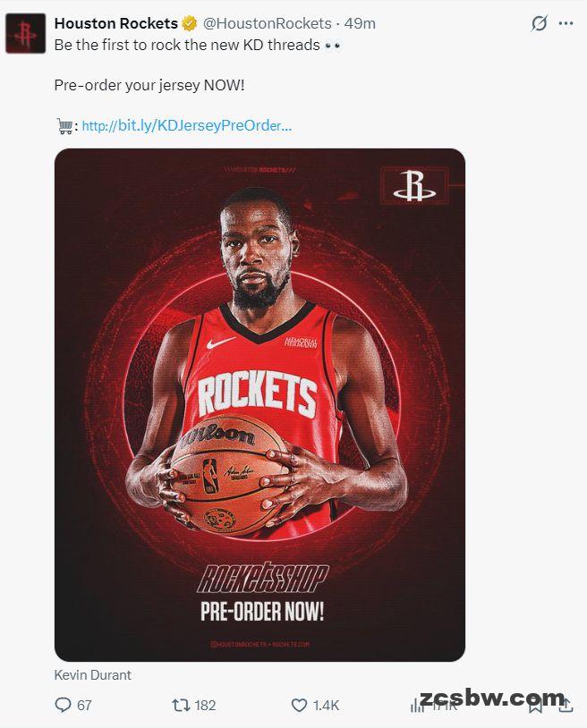587x728 pixels.
Task: Open the three-dot more options menu
Action: (x=566, y=23)
